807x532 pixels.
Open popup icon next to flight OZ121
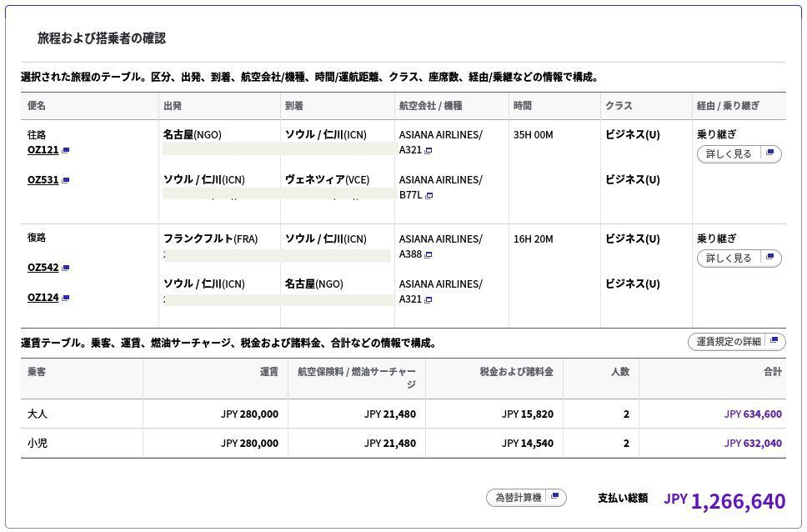[66, 151]
